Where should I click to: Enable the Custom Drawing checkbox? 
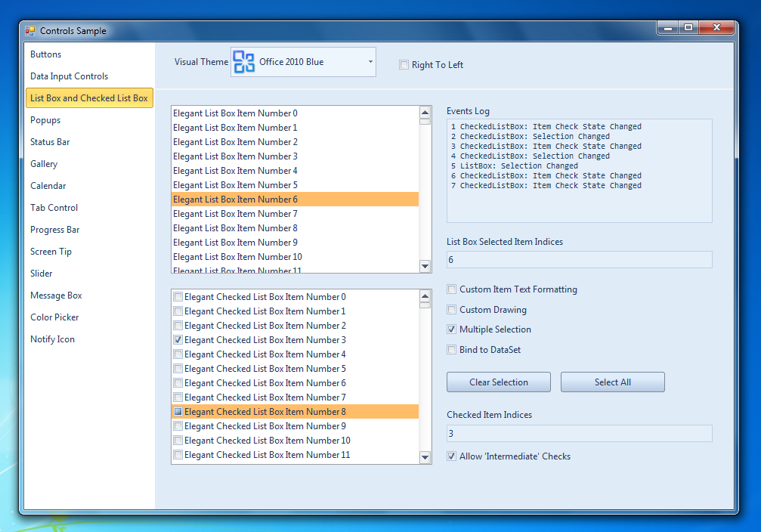[452, 310]
